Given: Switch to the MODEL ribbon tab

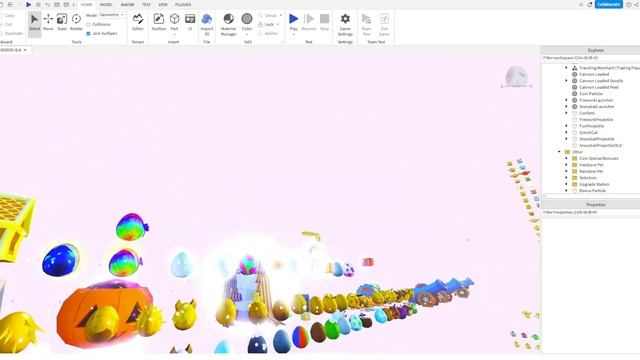Looking at the screenshot, I should pyautogui.click(x=106, y=4).
